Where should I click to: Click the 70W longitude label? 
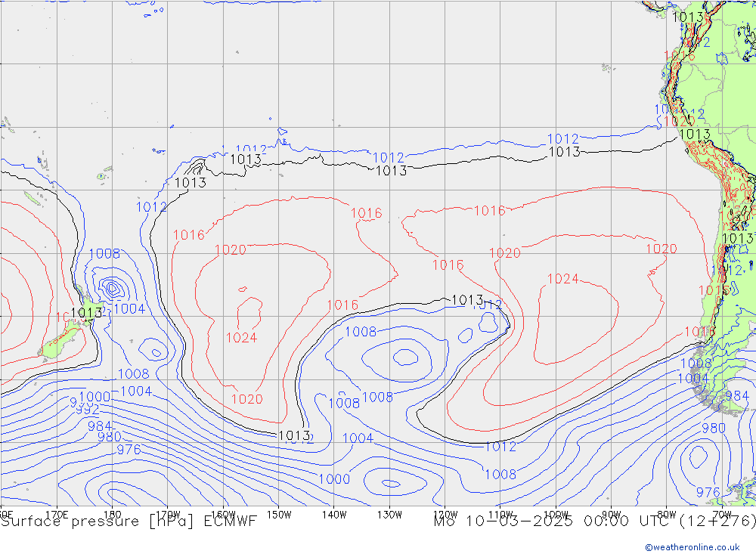pyautogui.click(x=722, y=515)
